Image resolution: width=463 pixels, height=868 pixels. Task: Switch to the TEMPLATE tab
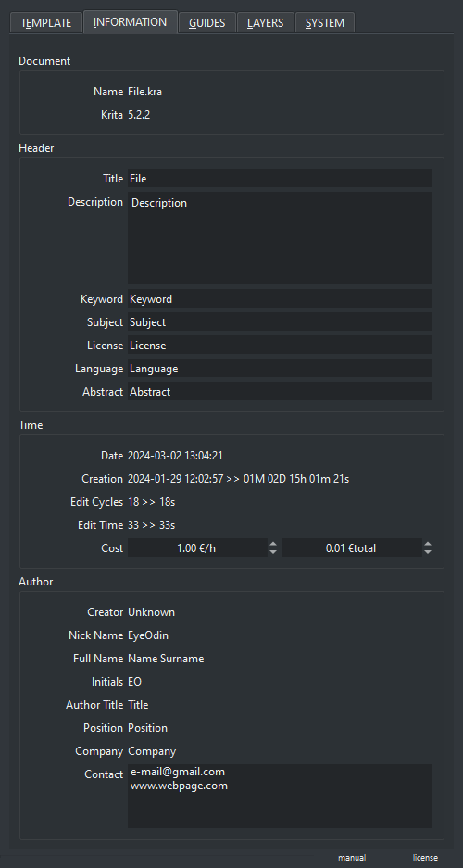click(x=46, y=23)
